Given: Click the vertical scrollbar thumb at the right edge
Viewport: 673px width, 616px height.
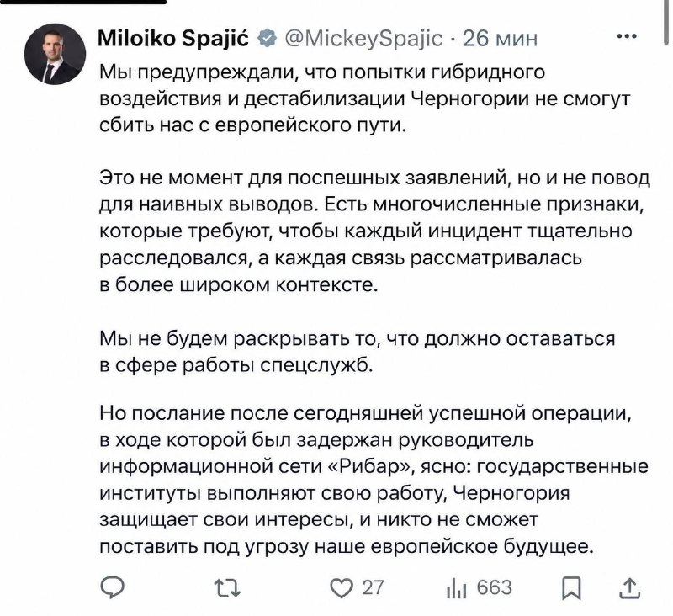Looking at the screenshot, I should tap(666, 22).
